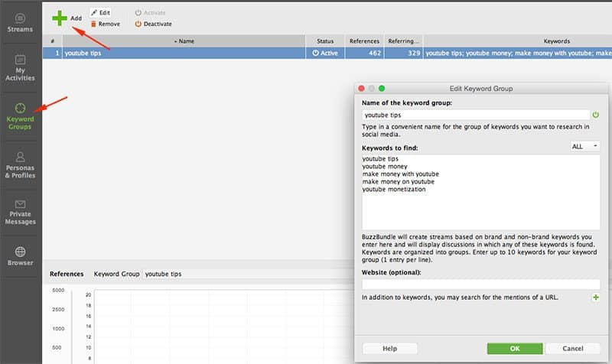Close Edit Keyword Group dialog with red button
The image size is (612, 364).
361,89
